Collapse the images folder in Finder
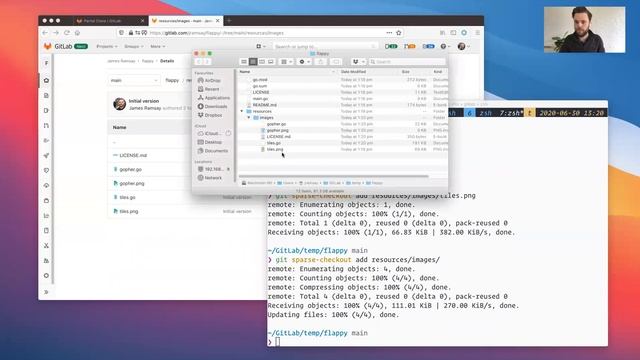 click(x=249, y=118)
